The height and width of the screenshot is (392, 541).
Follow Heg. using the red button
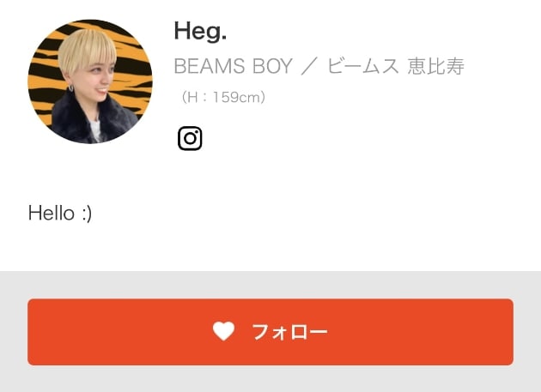point(270,332)
